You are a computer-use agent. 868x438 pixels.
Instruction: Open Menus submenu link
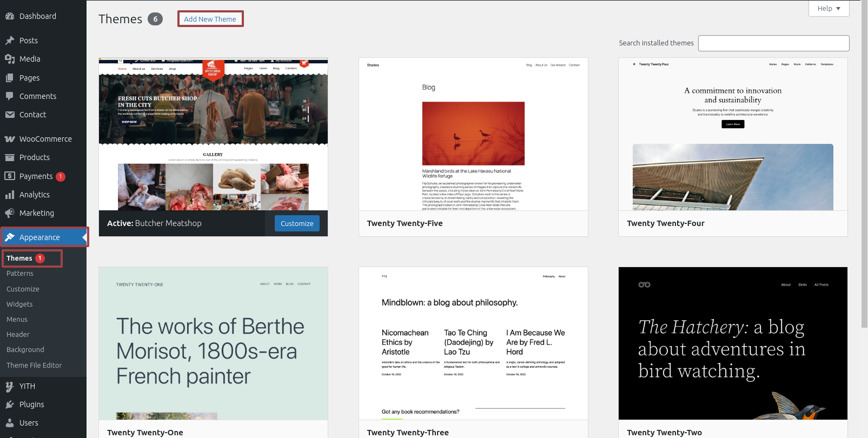pyautogui.click(x=17, y=320)
